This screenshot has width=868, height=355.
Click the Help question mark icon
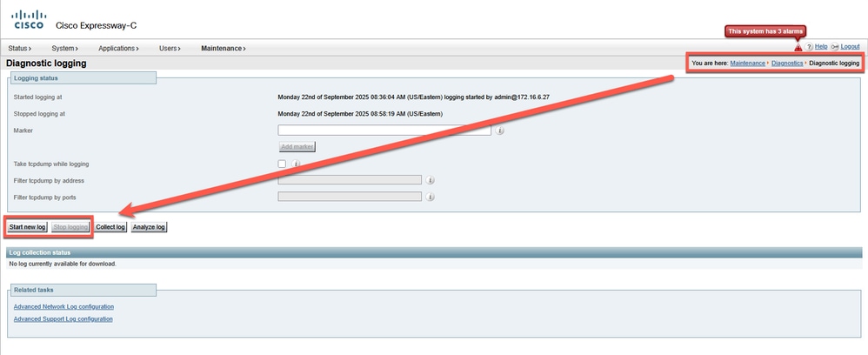809,48
